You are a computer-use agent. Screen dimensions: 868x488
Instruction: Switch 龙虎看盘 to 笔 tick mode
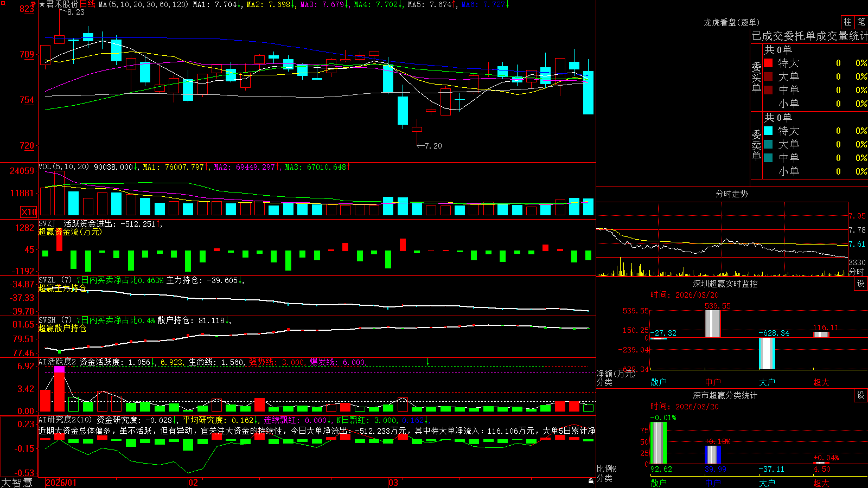pos(861,22)
